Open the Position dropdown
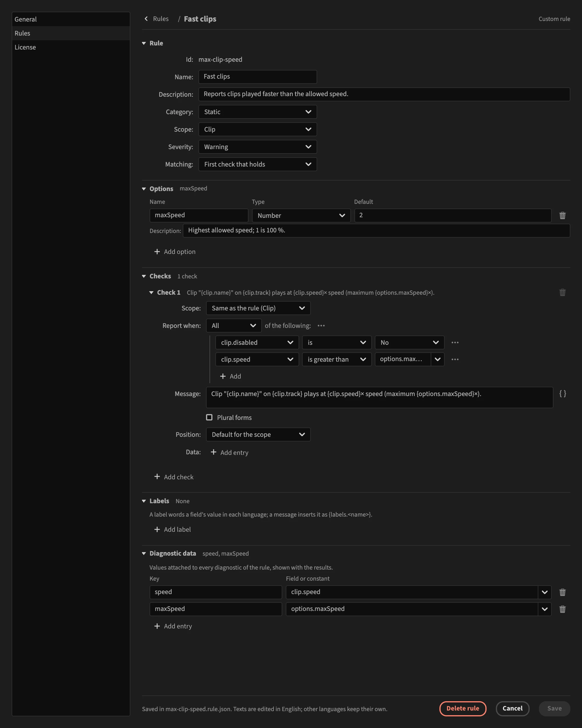582x728 pixels. pyautogui.click(x=258, y=434)
